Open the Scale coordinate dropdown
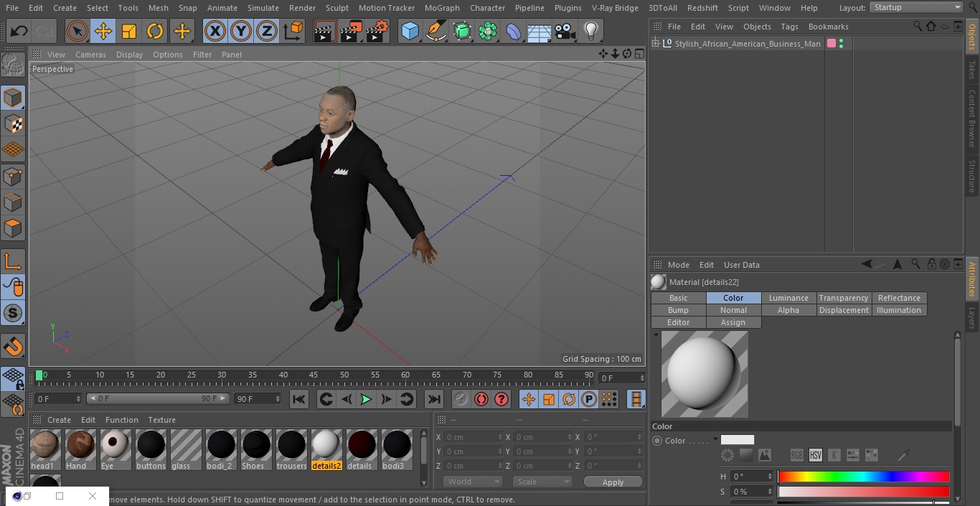The height and width of the screenshot is (506, 980). pyautogui.click(x=542, y=482)
